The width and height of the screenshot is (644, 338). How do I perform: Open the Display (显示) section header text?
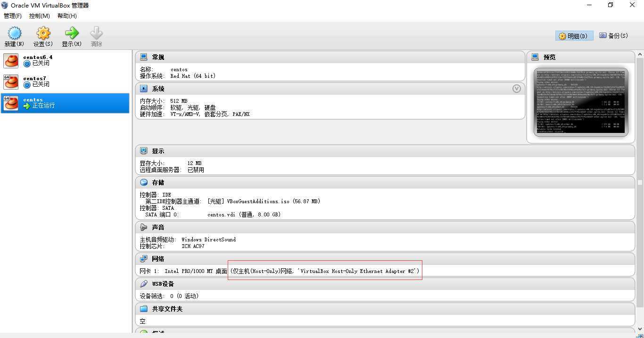(x=158, y=151)
